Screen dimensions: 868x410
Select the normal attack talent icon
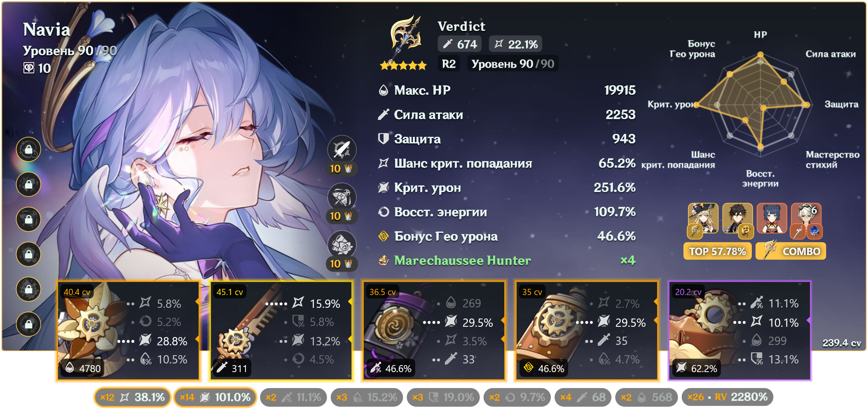(342, 149)
